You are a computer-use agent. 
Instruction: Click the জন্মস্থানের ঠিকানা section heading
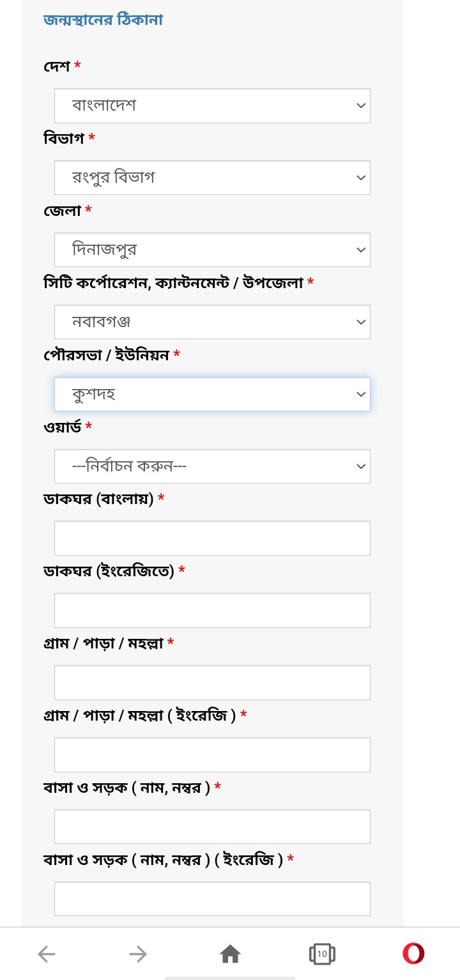(103, 20)
